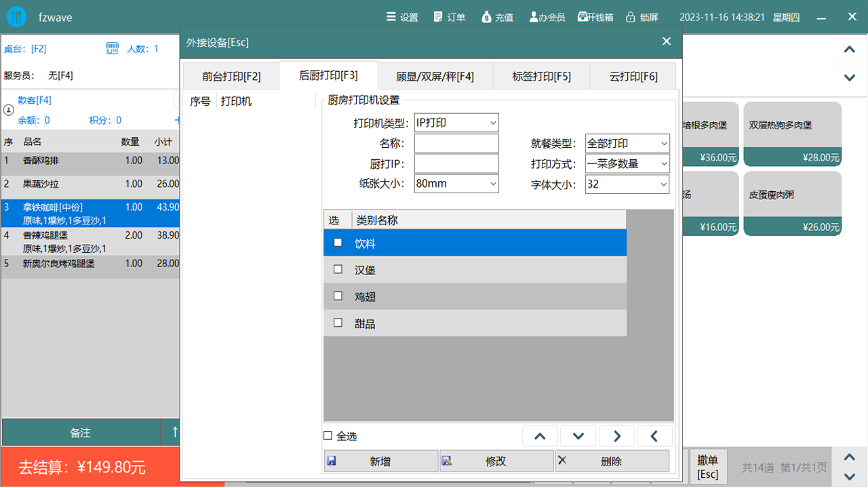868x488 pixels.
Task: Toggle the 全选 select-all checkbox
Action: [328, 435]
